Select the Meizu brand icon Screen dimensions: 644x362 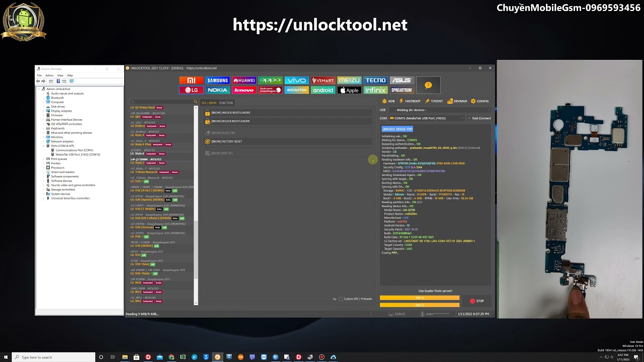(x=349, y=80)
